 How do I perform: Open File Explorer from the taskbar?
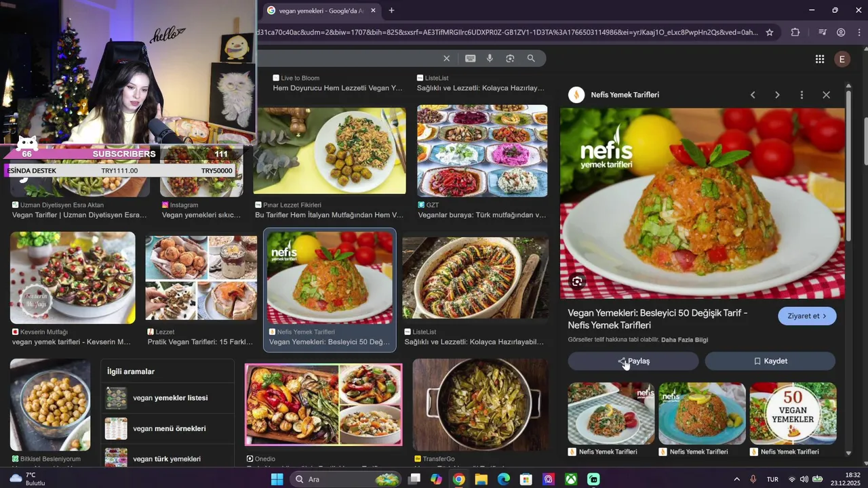tap(481, 479)
